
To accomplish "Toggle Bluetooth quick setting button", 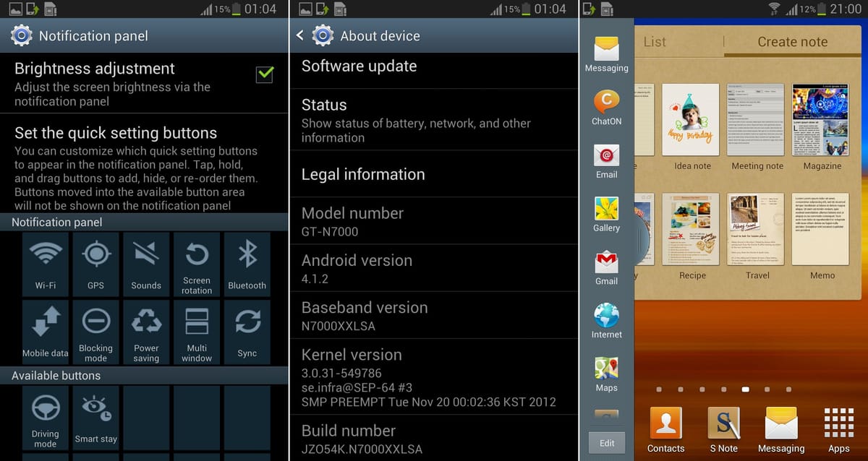I will [x=247, y=263].
